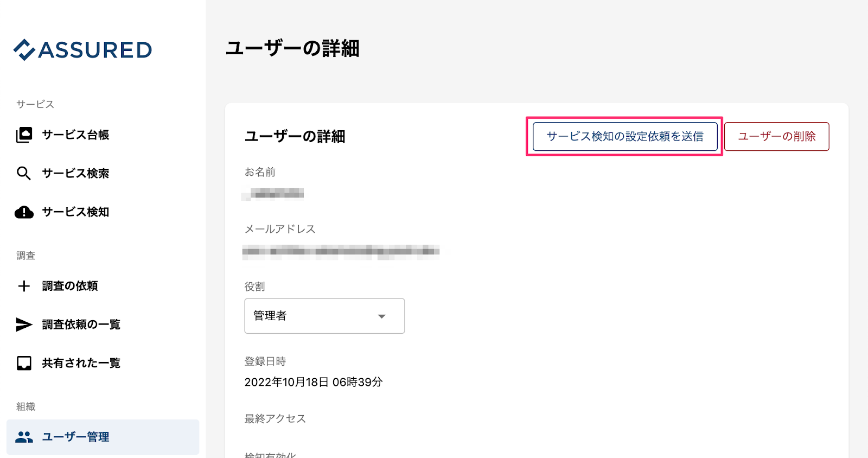Viewport: 868px width, 458px height.
Task: Open 調査の依頼 menu item
Action: (70, 286)
